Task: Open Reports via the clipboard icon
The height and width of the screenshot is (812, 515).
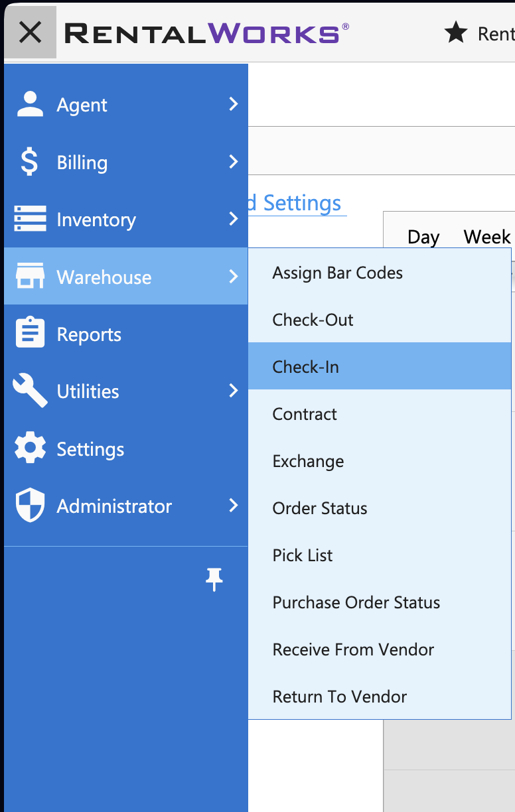Action: click(30, 334)
